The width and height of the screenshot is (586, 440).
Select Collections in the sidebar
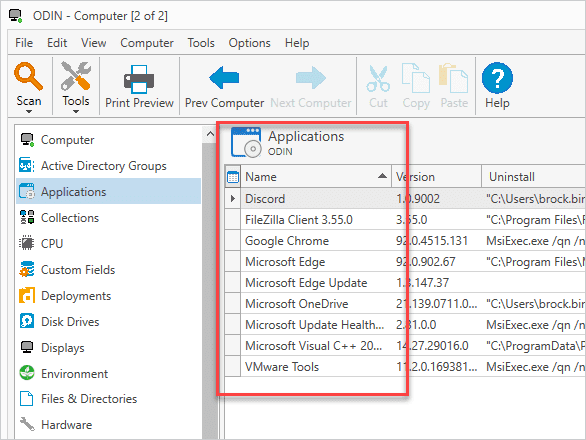(108, 218)
